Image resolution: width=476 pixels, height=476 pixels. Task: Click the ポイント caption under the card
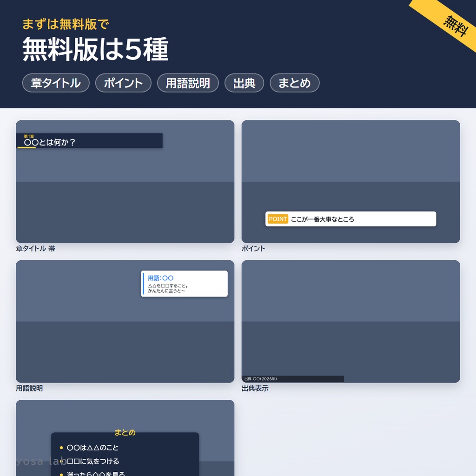253,249
